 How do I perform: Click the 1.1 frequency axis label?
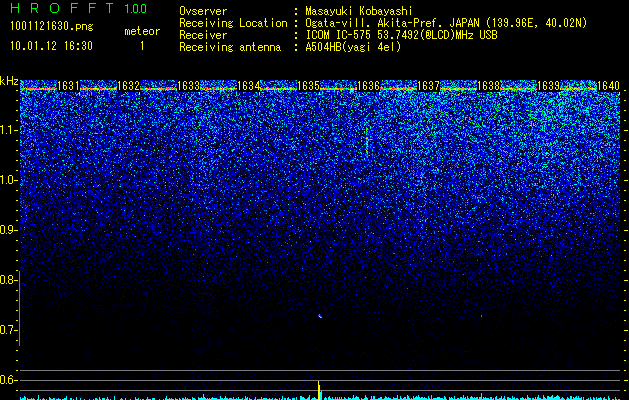9,130
